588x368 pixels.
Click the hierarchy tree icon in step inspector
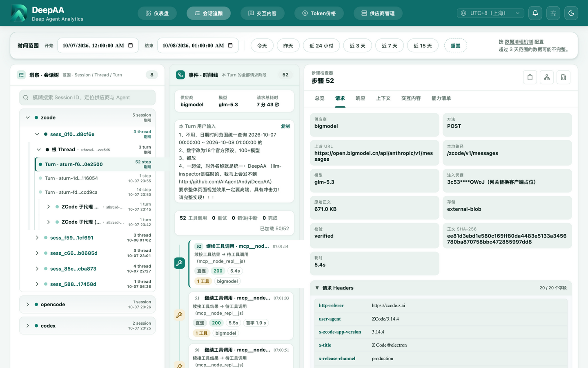coord(546,77)
